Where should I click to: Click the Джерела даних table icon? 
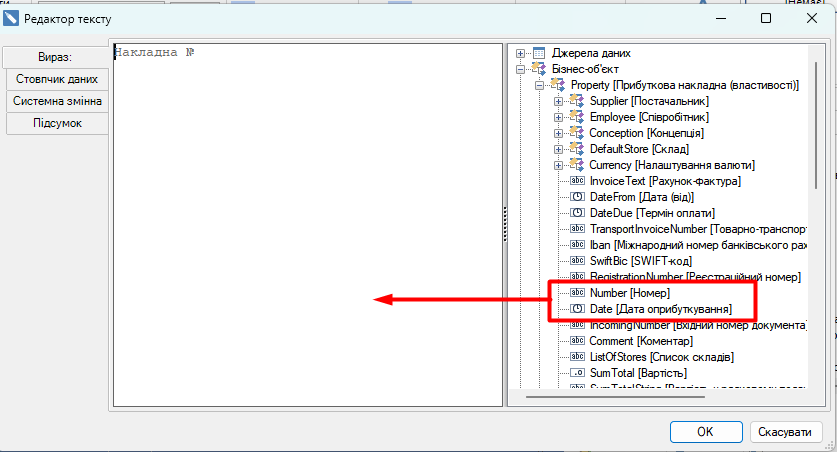(538, 53)
